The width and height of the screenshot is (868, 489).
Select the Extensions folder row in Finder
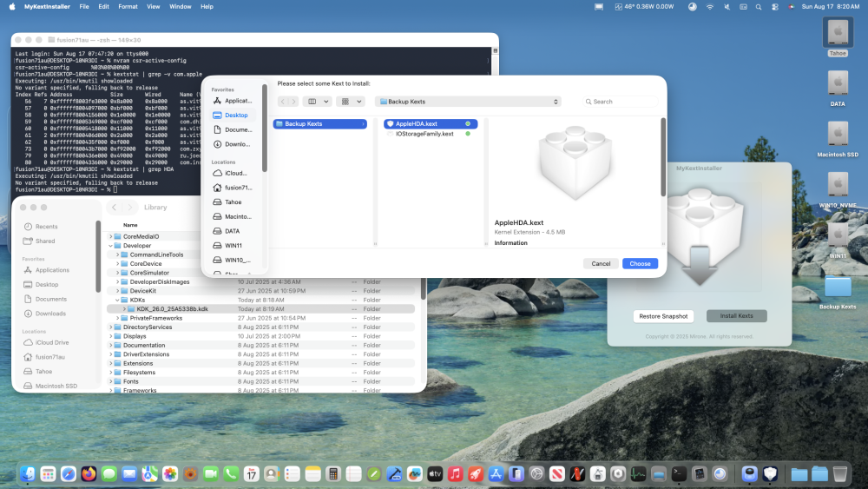click(260, 363)
